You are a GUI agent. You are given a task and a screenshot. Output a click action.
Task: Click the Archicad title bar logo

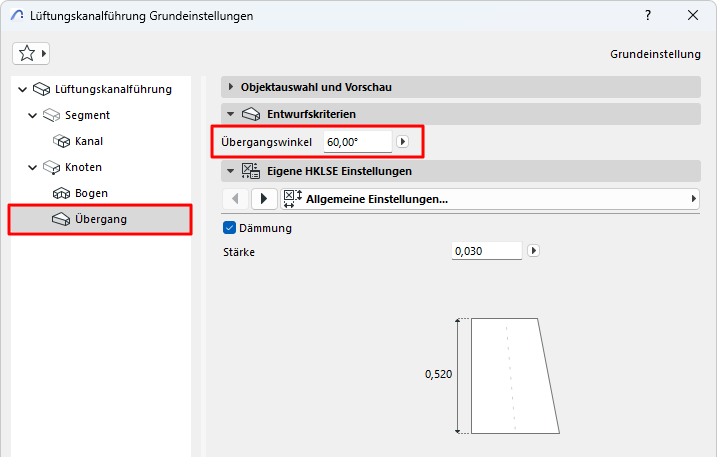17,16
